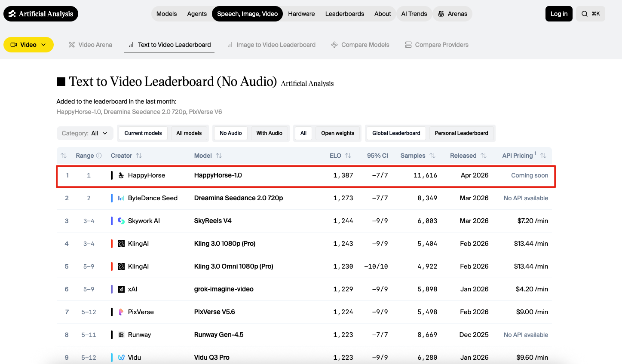Expand the Category: All filter

[x=85, y=133]
